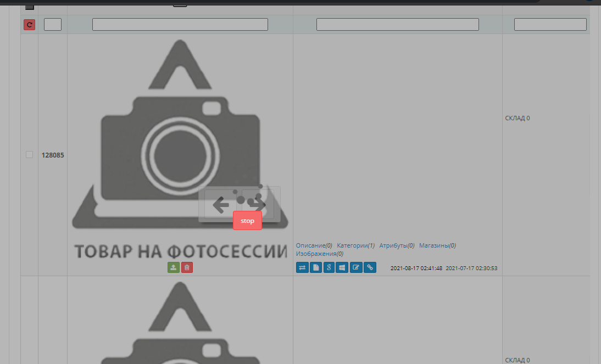Tick the checkbox for product 128085
The image size is (601, 364).
coord(30,155)
